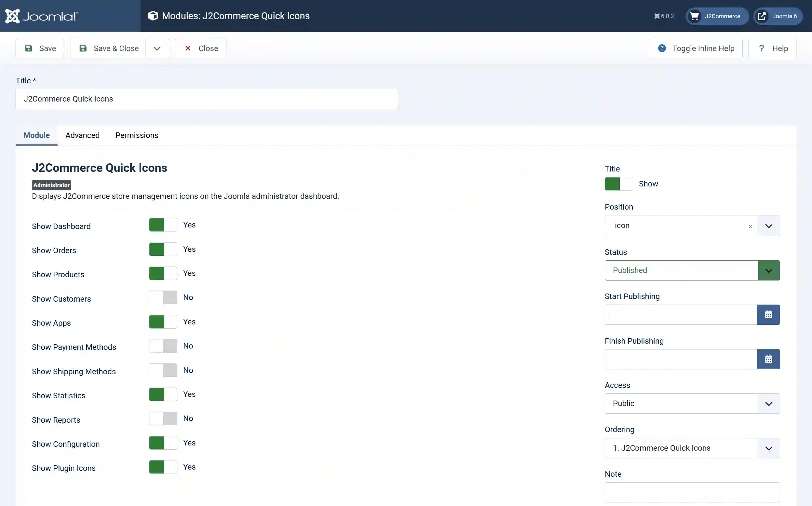This screenshot has height=506, width=812.
Task: Toggle Show Orders switch
Action: coord(163,249)
